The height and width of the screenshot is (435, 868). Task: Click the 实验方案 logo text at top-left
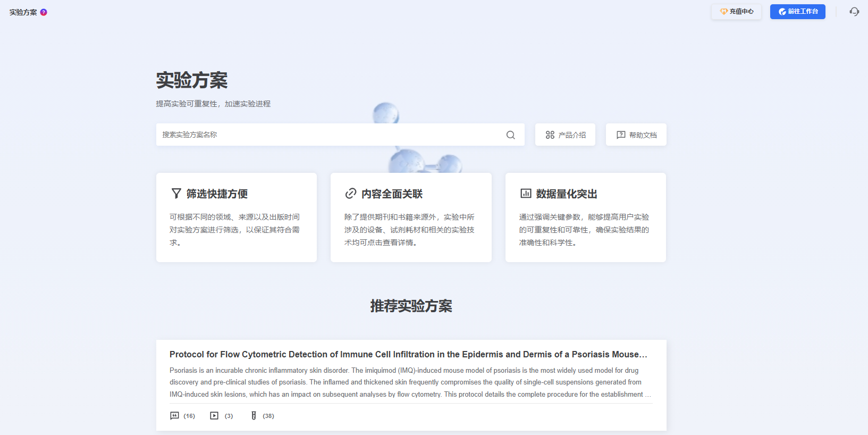23,12
